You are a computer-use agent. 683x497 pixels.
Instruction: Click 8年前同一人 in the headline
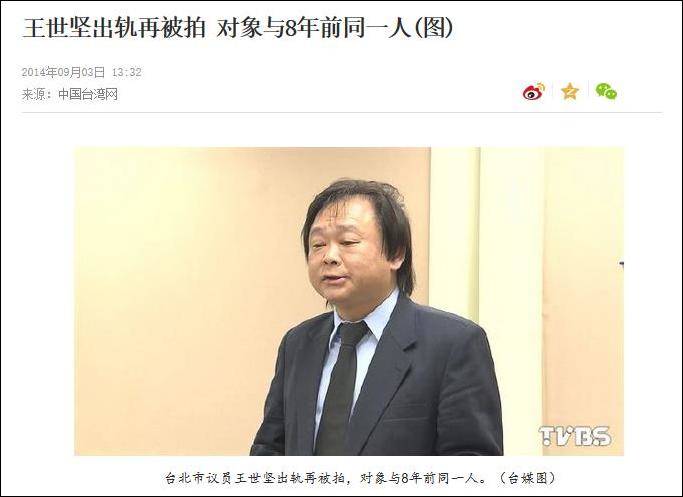tap(348, 28)
